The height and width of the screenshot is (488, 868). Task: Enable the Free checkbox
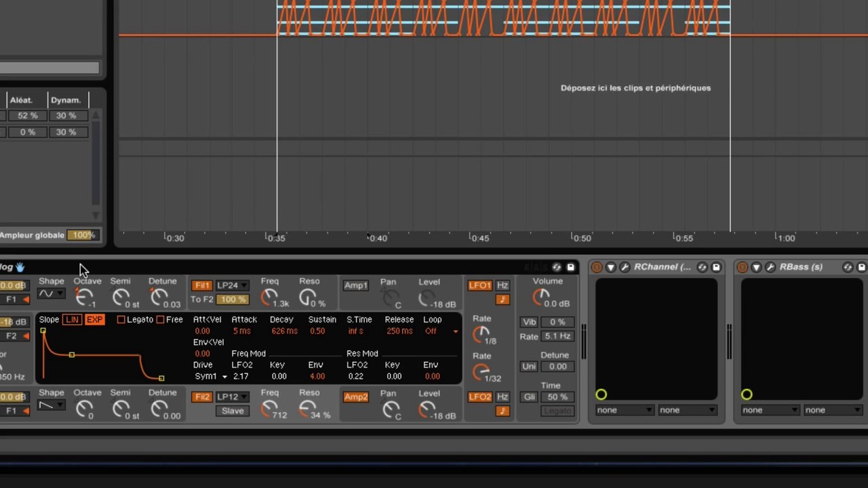(160, 319)
